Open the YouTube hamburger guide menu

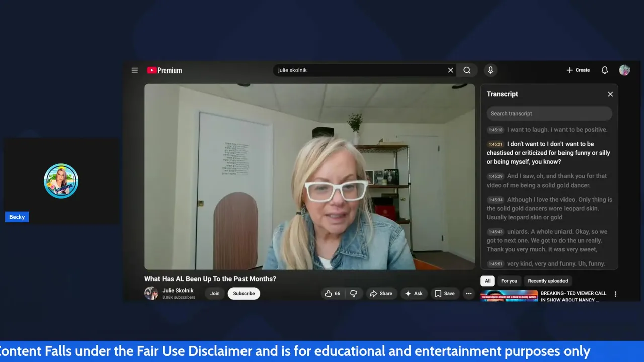point(134,70)
